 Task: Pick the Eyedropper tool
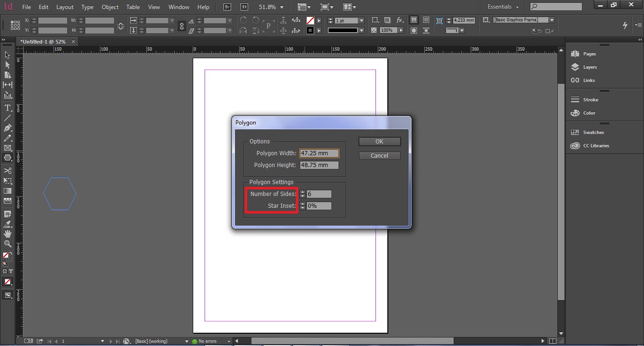click(x=8, y=224)
